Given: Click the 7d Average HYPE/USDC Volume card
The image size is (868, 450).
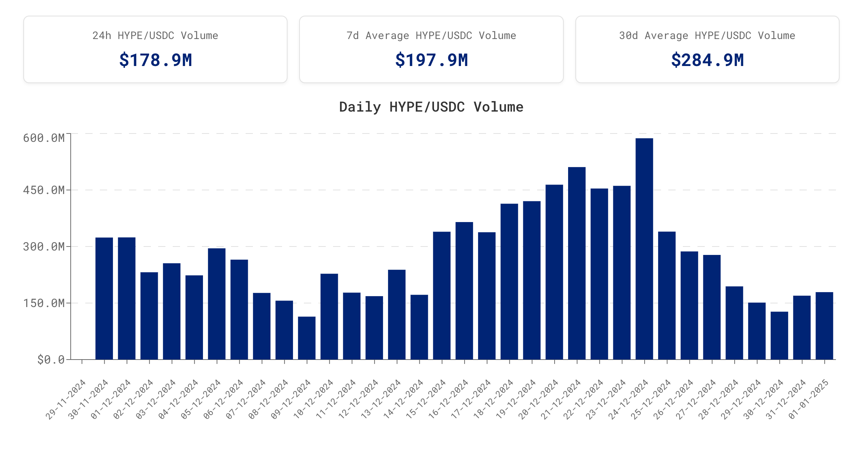Looking at the screenshot, I should point(431,49).
